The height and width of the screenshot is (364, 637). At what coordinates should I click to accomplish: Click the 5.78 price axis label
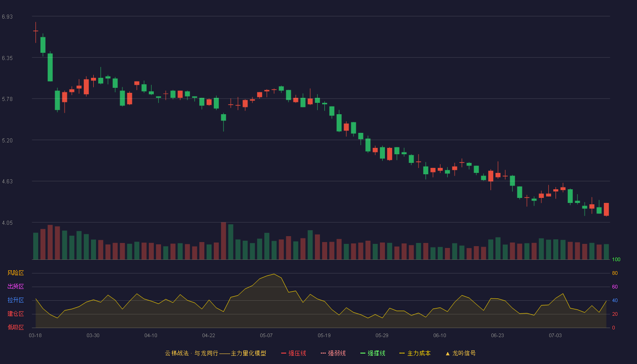(x=7, y=99)
